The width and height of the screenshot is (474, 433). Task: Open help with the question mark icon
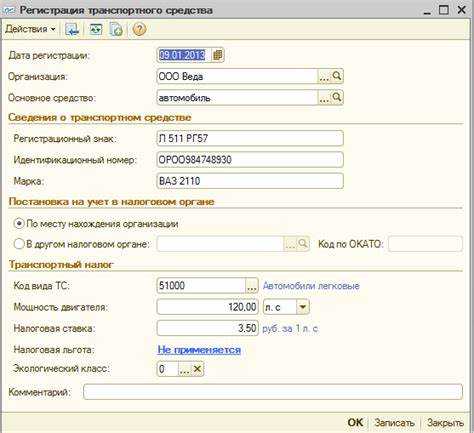[139, 29]
